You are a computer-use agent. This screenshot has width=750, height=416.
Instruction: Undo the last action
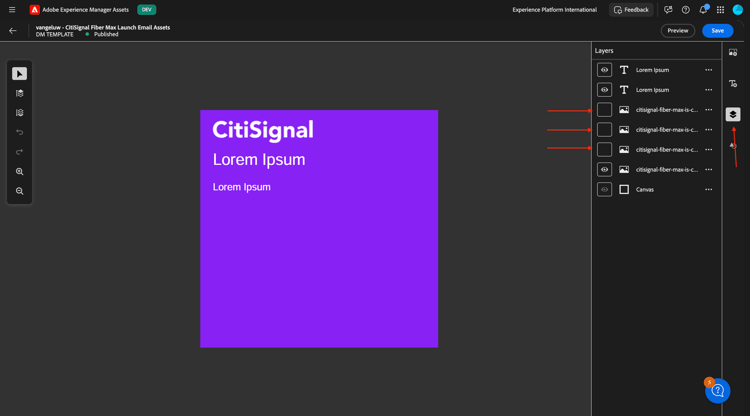(x=20, y=132)
